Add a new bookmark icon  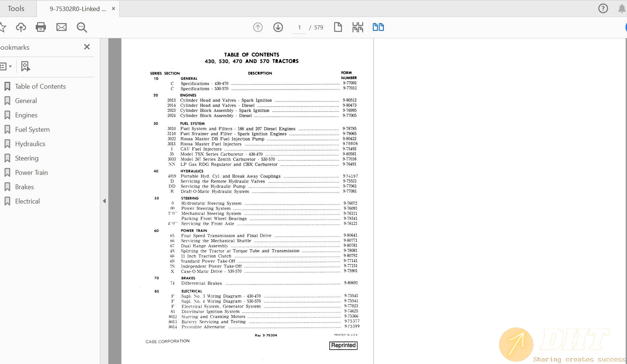(25, 67)
